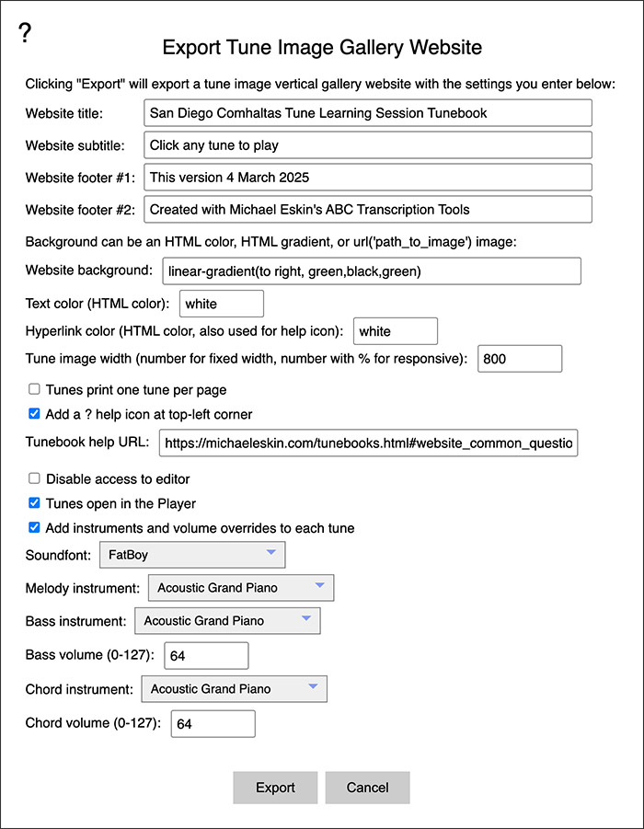Image resolution: width=644 pixels, height=829 pixels.
Task: Open the Bass instrument selector
Action: coord(227,620)
